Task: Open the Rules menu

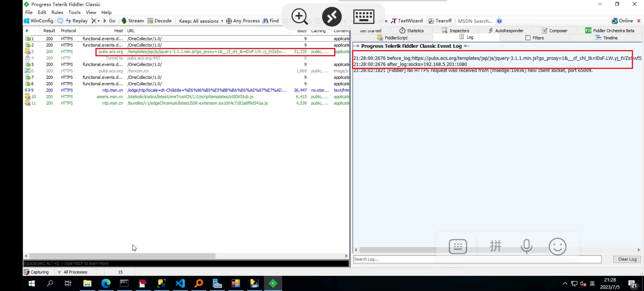Action: [x=57, y=12]
